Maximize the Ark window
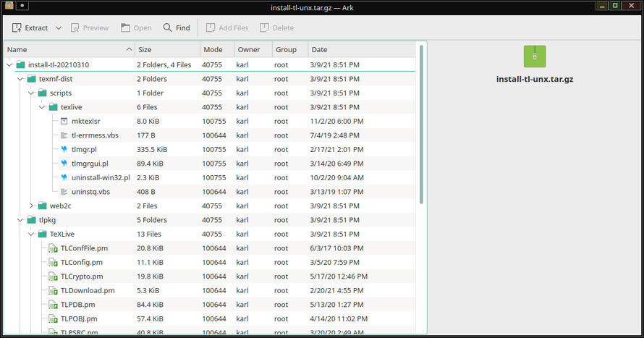 [615, 6]
